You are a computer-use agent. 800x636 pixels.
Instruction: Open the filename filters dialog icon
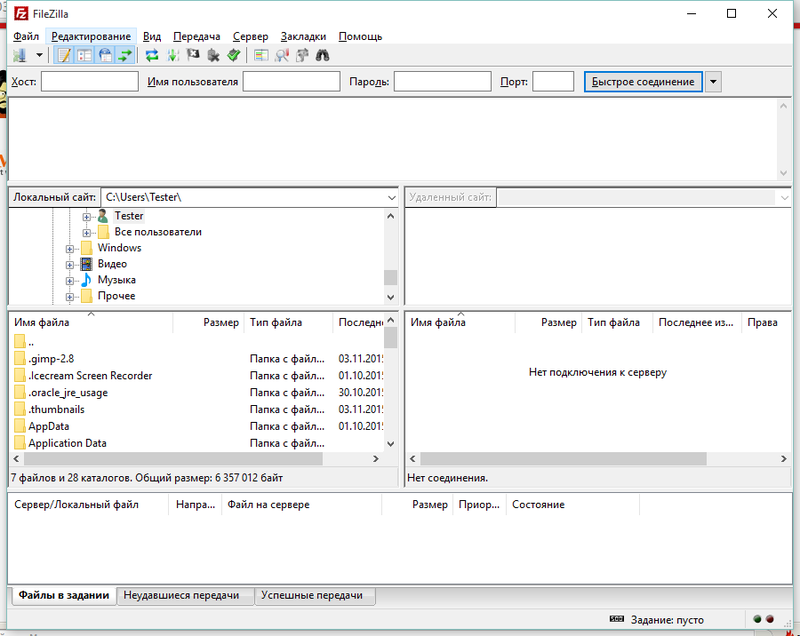click(261, 55)
